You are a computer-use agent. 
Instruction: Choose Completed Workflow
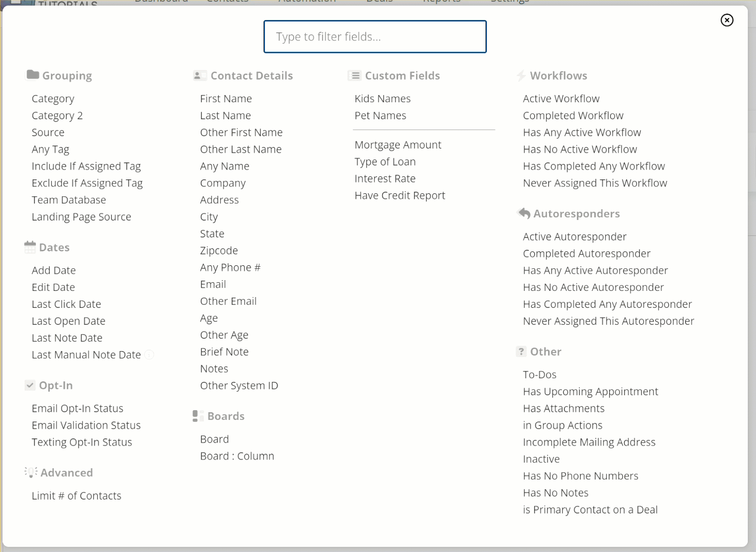click(x=573, y=116)
